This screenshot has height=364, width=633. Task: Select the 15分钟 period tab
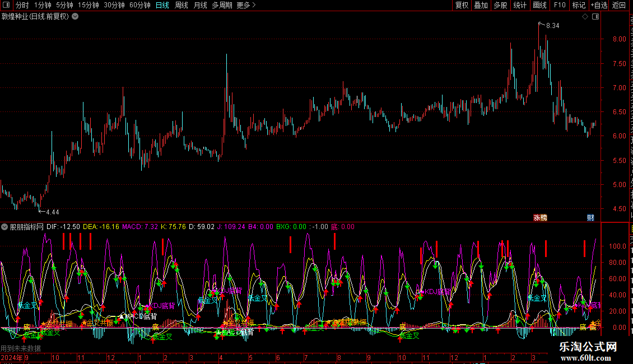click(x=88, y=5)
